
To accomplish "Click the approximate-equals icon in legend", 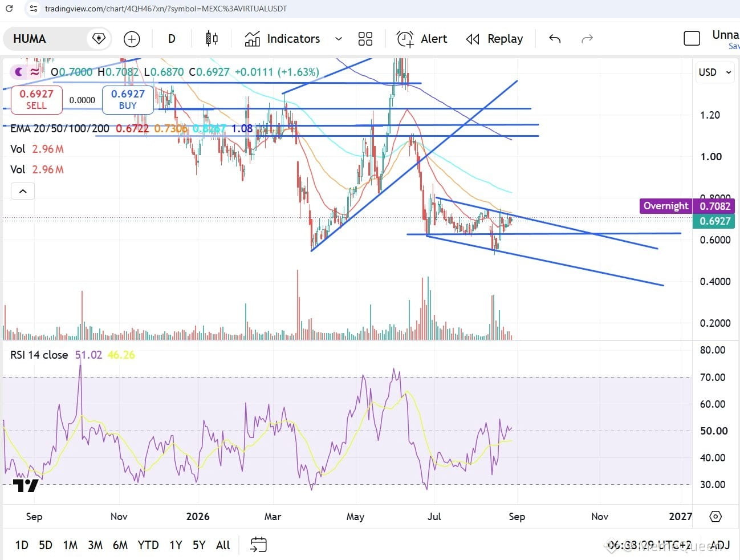I will (35, 72).
